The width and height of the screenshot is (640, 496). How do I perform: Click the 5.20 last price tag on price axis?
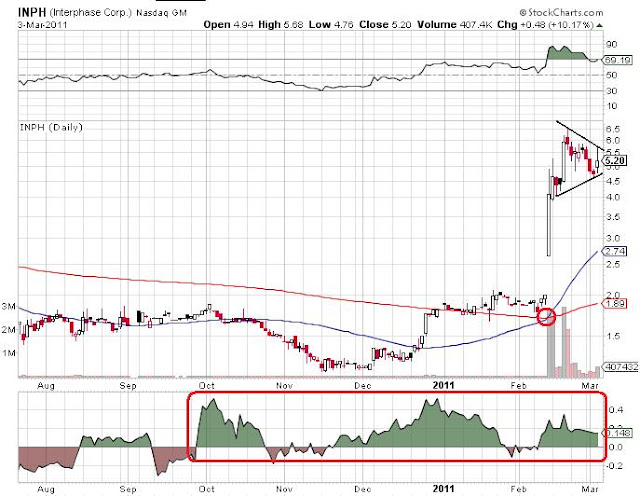tap(615, 160)
